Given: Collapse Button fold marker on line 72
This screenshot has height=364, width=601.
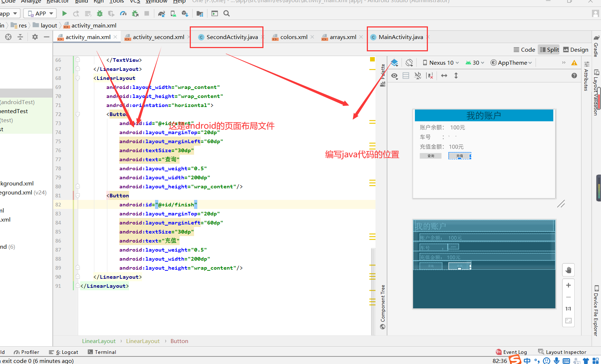Looking at the screenshot, I should 78,114.
